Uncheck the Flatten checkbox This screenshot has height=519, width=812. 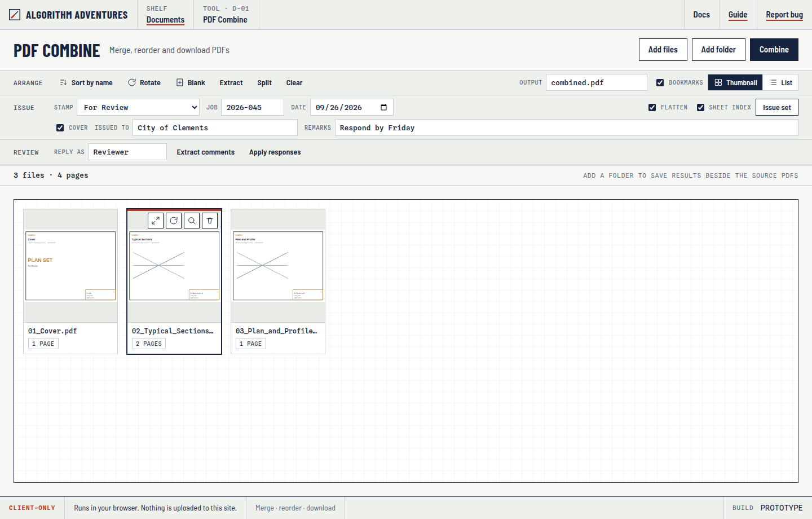(652, 107)
